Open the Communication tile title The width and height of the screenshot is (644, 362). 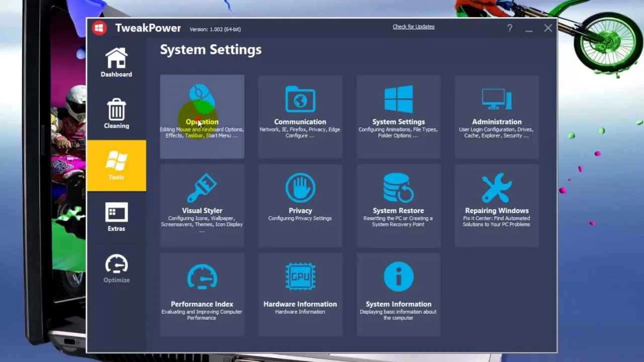[300, 122]
